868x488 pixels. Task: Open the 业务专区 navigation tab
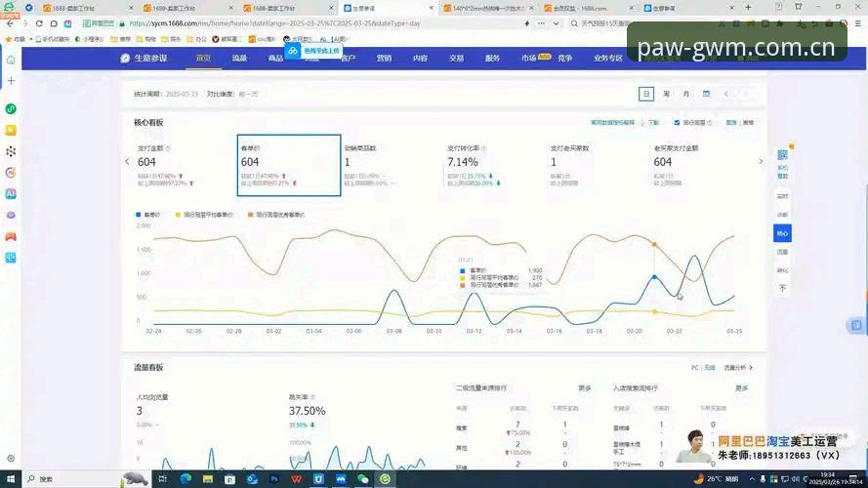[x=608, y=59]
